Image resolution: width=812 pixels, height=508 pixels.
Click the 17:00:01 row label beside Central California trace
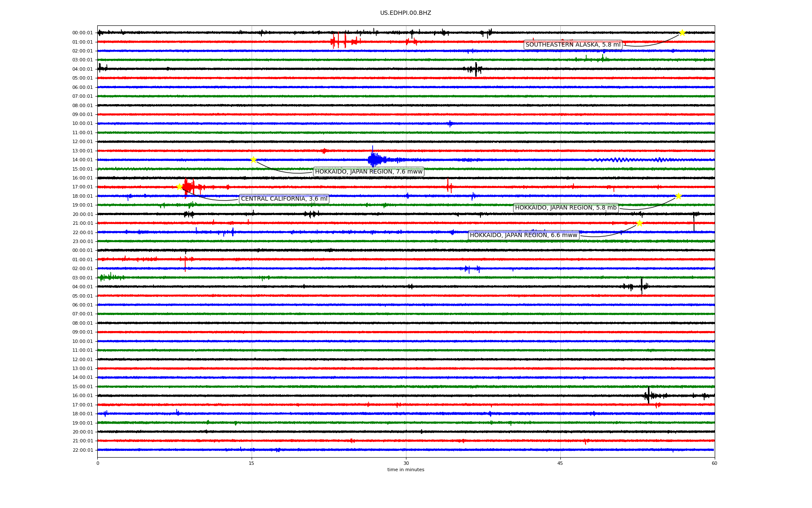click(x=82, y=187)
